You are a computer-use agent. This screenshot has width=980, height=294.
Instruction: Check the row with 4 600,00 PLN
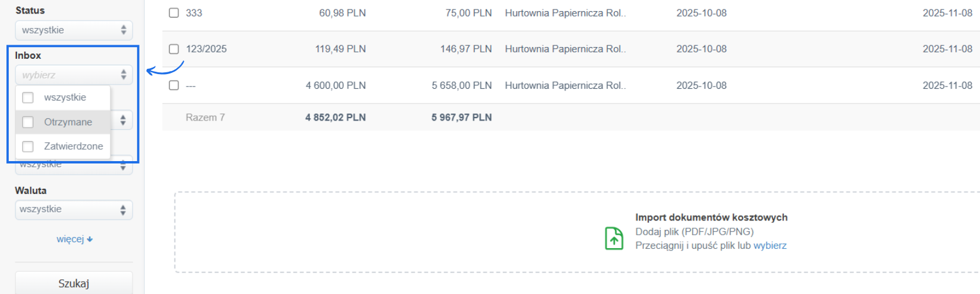tap(174, 85)
